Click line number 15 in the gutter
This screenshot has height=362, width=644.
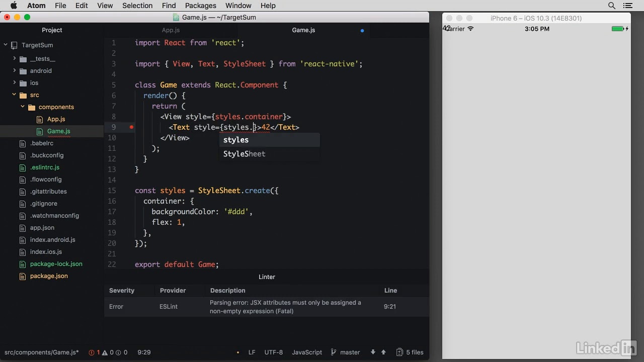pos(112,191)
